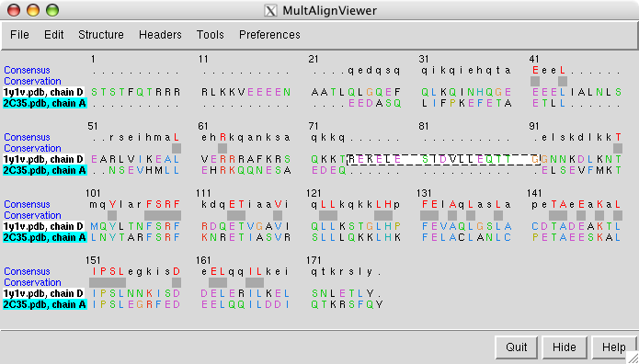Open the Structure menu
Screen dimensions: 639x364
pos(101,35)
